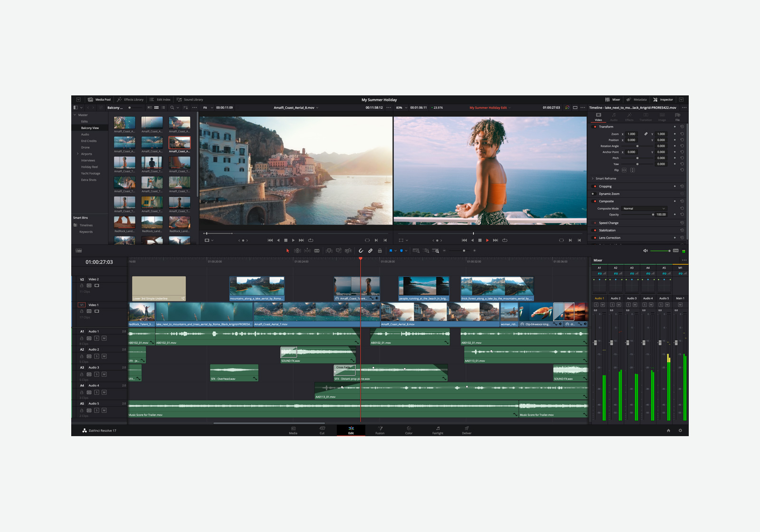Screen dimensions: 760x532
Task: Select the arrow Selection Mode tool
Action: coord(287,251)
